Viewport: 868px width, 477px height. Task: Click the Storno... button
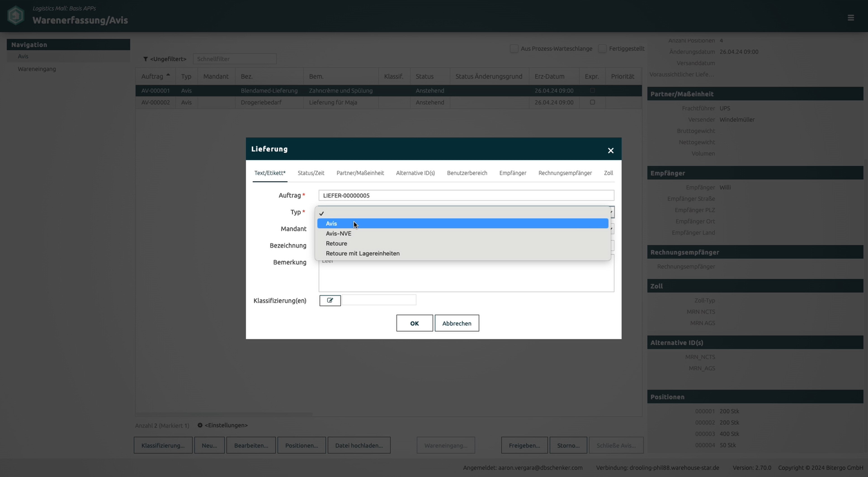coord(568,445)
